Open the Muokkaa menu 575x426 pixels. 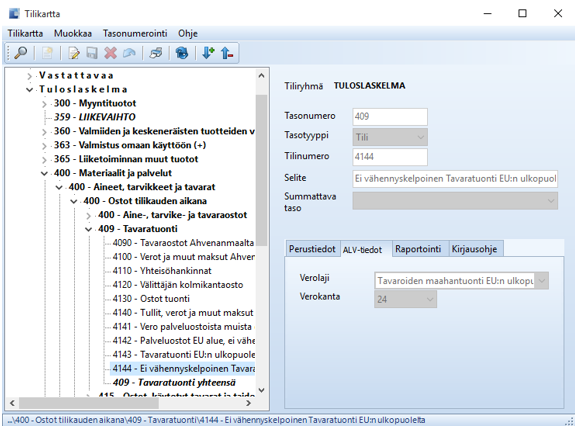(73, 33)
